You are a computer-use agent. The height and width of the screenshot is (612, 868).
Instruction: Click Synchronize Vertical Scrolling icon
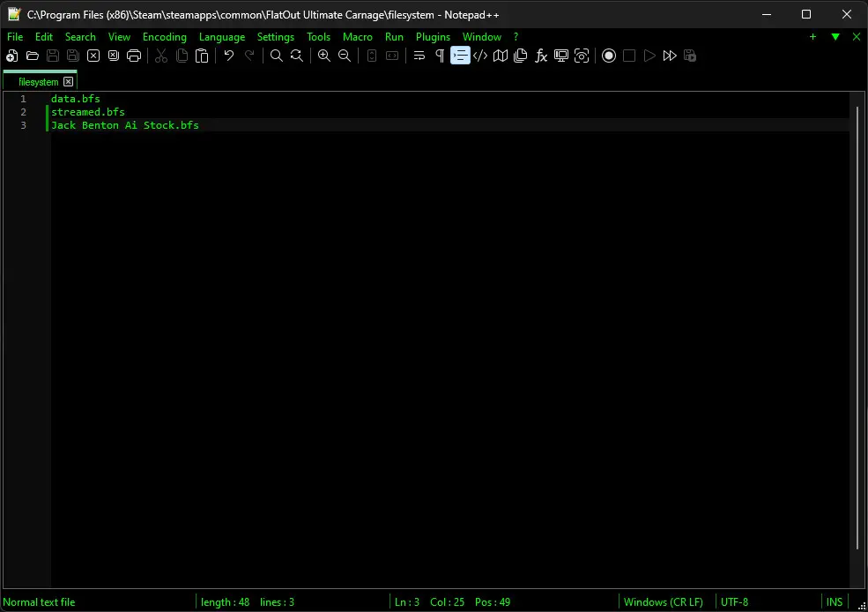(x=372, y=56)
